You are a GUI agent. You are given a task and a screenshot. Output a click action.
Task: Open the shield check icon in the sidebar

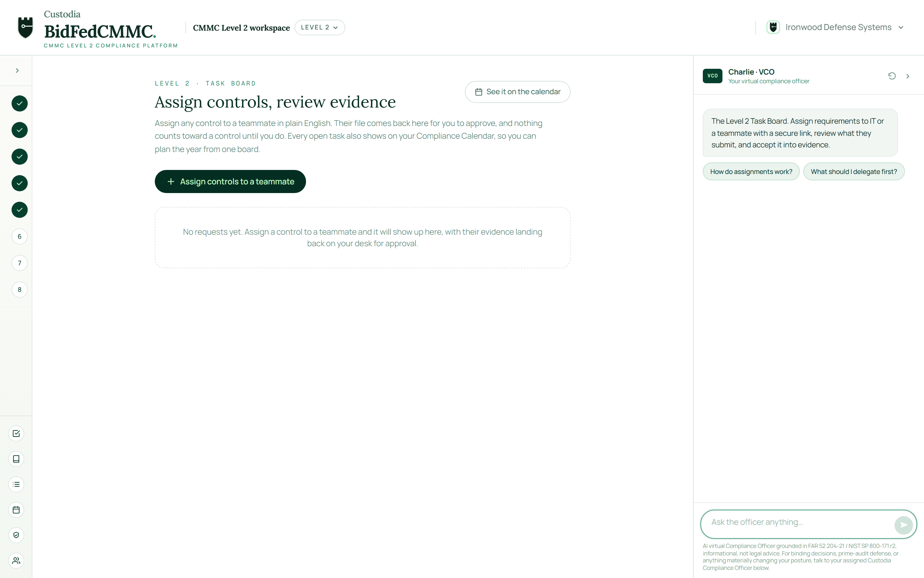[x=16, y=535]
